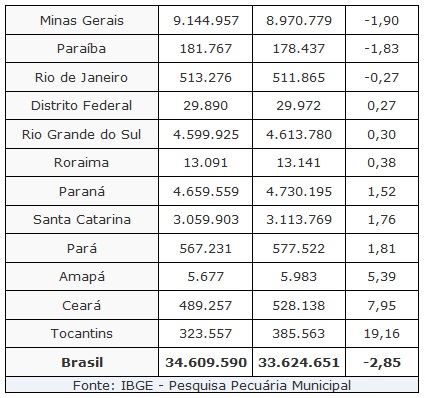Select Rio de Janeiro's value 511.865
The image size is (425, 398).
[299, 77]
